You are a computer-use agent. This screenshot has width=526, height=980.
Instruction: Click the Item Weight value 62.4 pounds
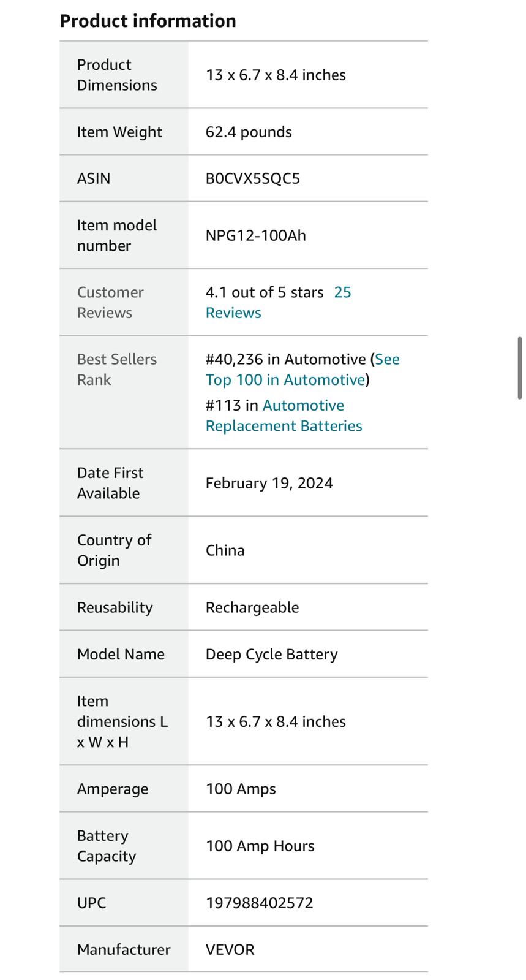[x=249, y=132]
